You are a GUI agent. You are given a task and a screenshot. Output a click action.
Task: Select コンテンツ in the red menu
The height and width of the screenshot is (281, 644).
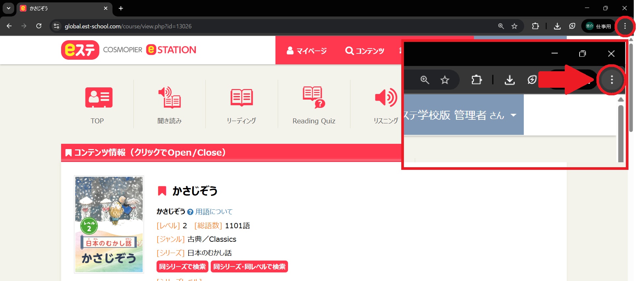365,50
